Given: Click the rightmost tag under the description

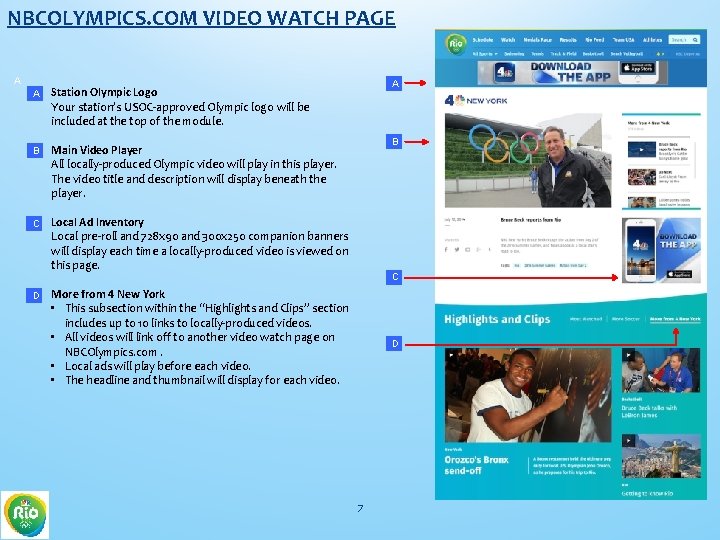Looking at the screenshot, I should pyautogui.click(x=573, y=265).
